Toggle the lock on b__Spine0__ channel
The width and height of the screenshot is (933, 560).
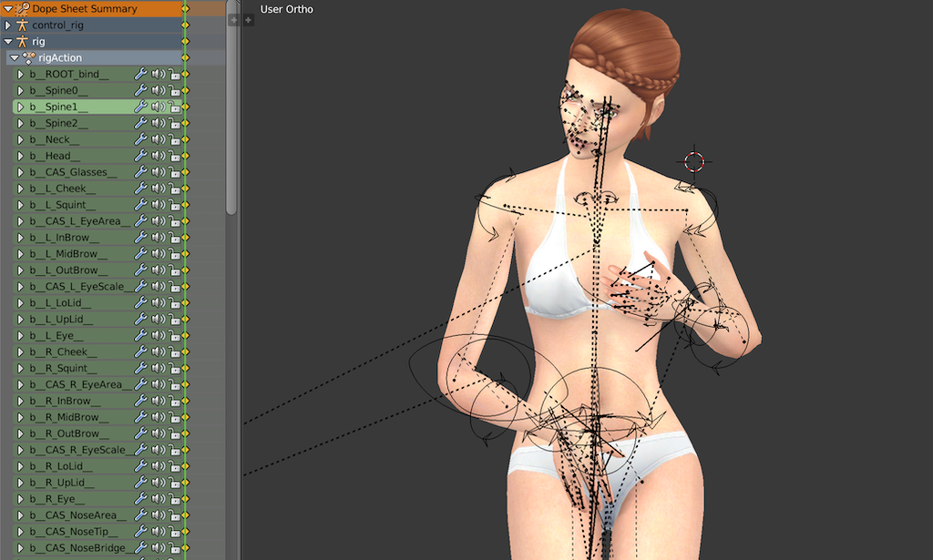tap(174, 91)
